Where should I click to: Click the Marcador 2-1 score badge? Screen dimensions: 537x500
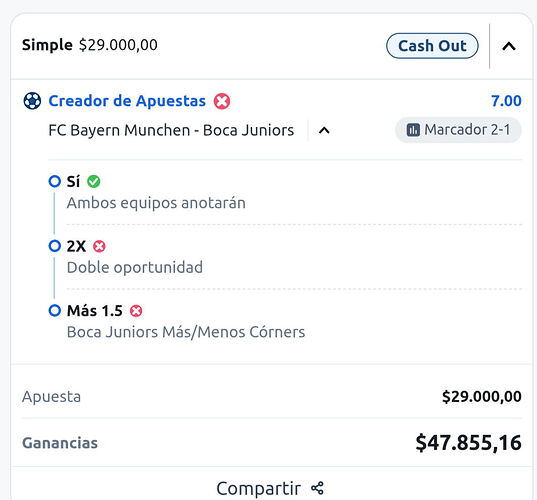[x=458, y=130]
